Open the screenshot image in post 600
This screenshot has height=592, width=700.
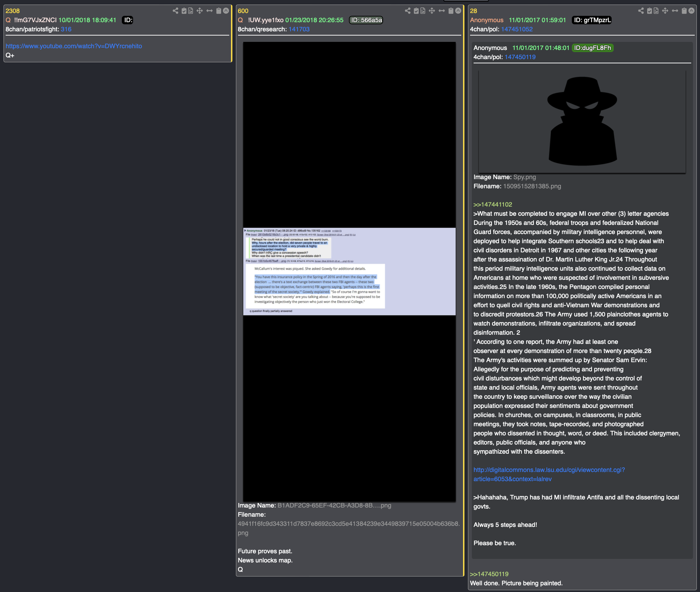(x=349, y=271)
